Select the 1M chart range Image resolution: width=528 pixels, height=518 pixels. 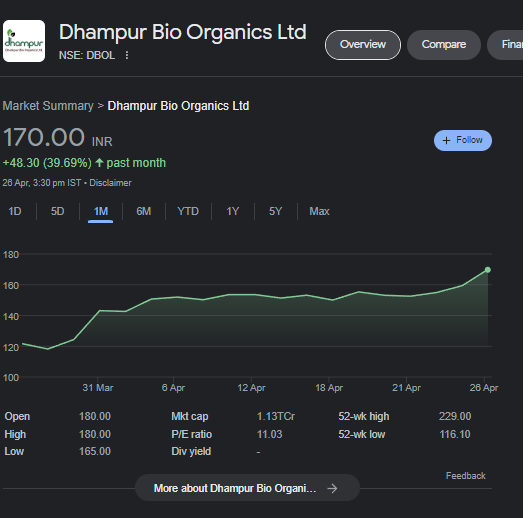[x=101, y=211]
